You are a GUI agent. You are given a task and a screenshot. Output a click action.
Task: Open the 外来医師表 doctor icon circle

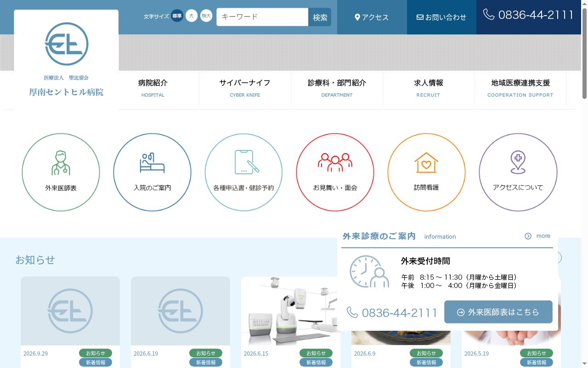pos(61,172)
